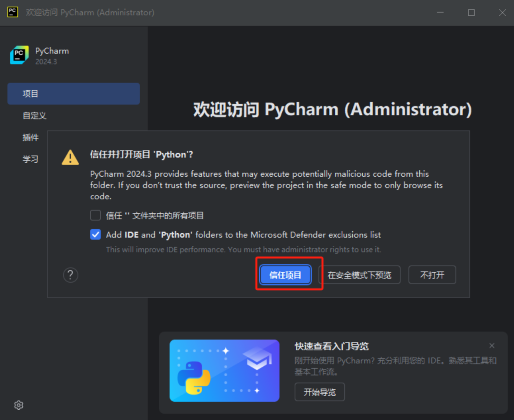Enable trust all projects in folder checkbox
This screenshot has width=514, height=420.
coord(96,215)
